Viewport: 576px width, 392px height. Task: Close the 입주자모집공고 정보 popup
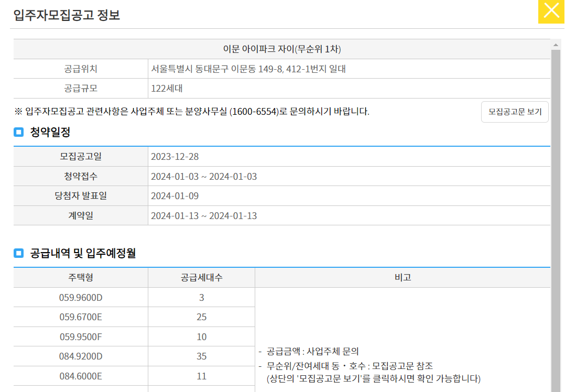tap(551, 12)
